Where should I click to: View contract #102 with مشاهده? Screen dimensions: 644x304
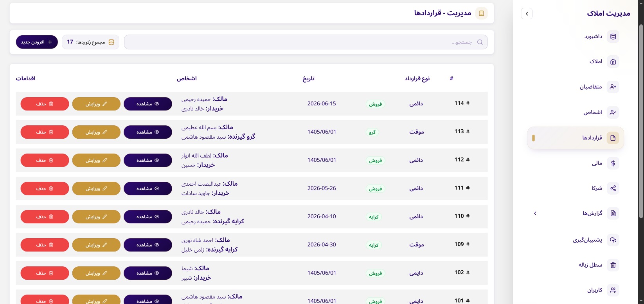coord(148,273)
